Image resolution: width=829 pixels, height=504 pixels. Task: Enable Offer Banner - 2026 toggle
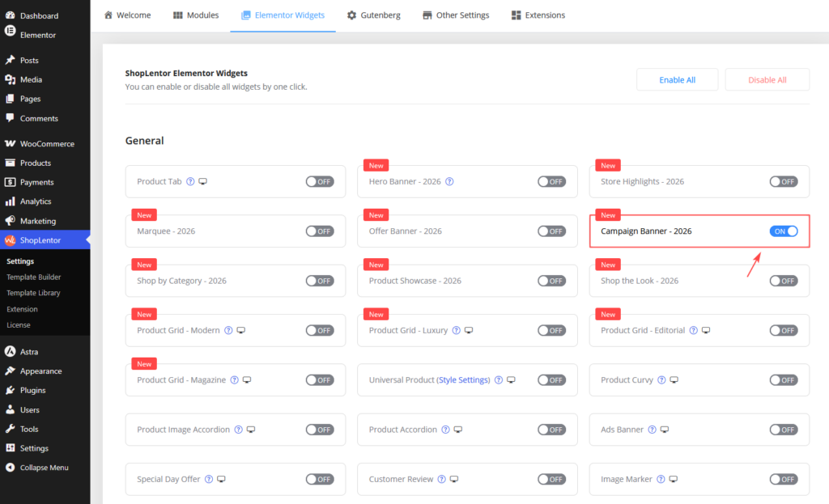[x=552, y=231]
